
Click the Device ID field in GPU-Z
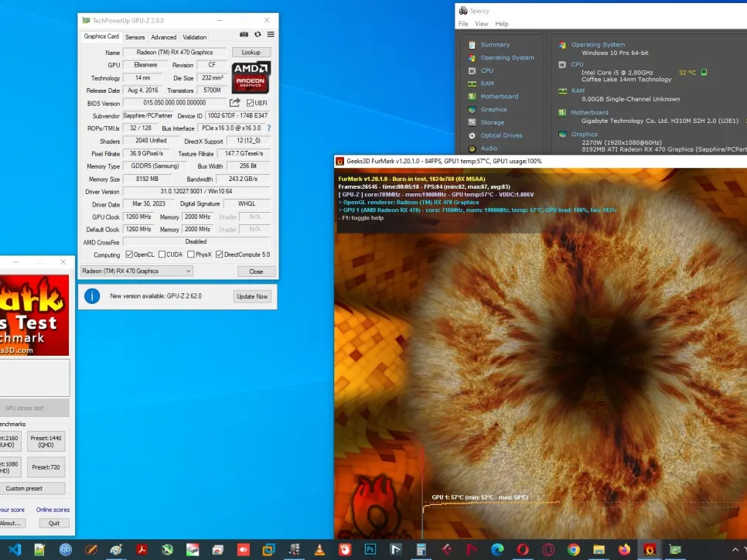point(237,116)
